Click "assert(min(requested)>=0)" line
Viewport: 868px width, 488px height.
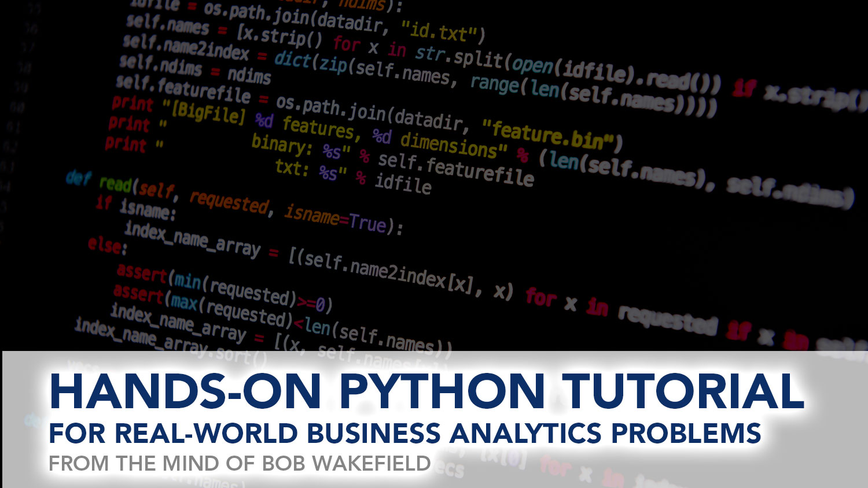[224, 287]
